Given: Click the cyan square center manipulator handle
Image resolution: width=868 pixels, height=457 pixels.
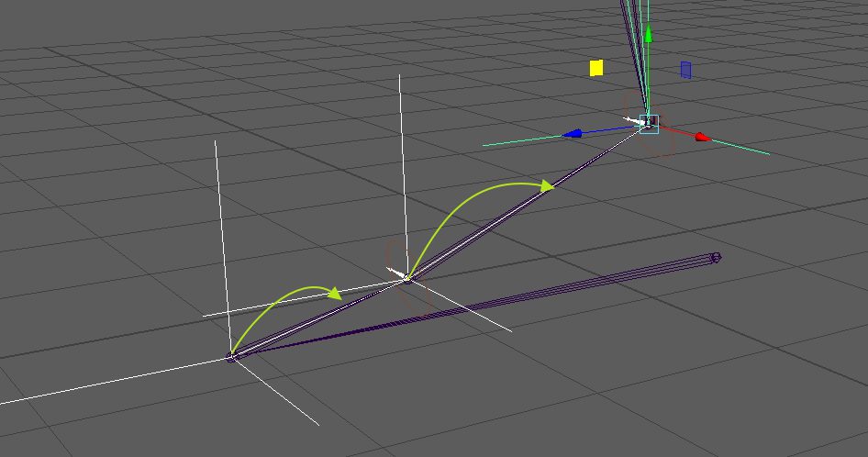Looking at the screenshot, I should [x=649, y=124].
